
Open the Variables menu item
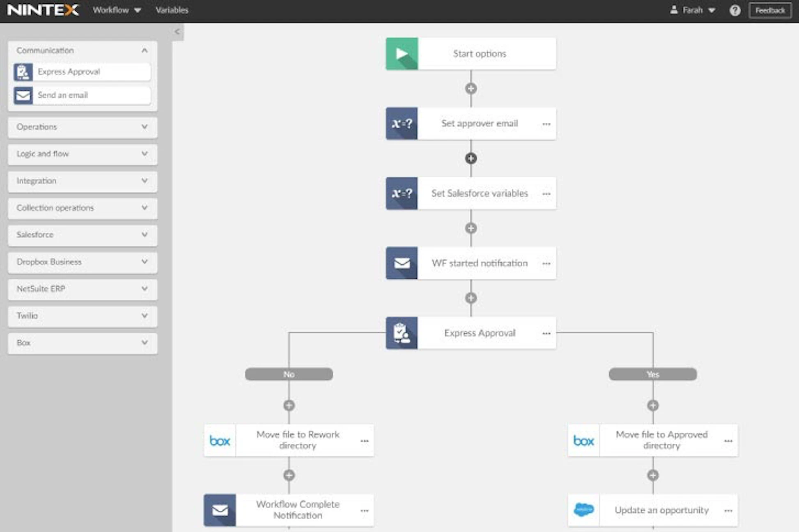pos(172,10)
